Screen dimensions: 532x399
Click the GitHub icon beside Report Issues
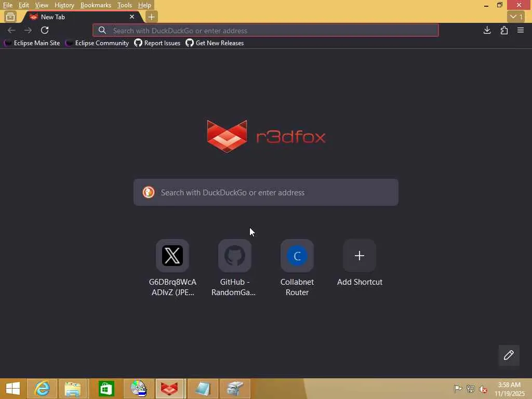(138, 43)
